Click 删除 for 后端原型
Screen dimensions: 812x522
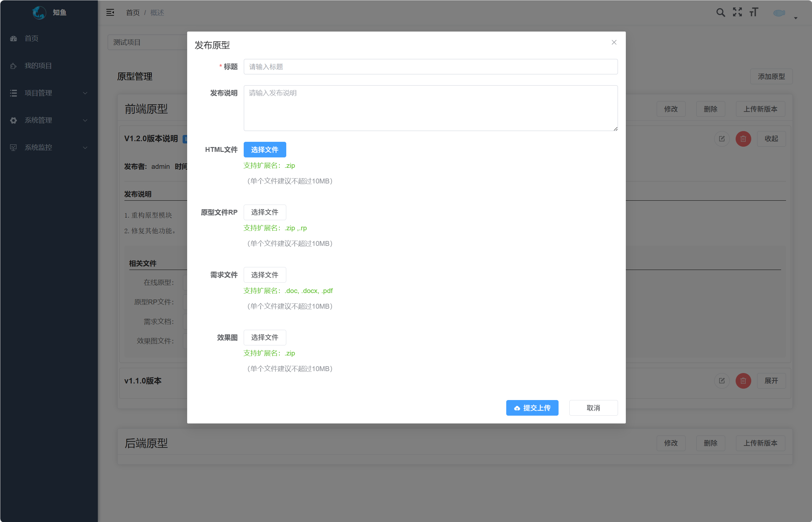pos(710,443)
